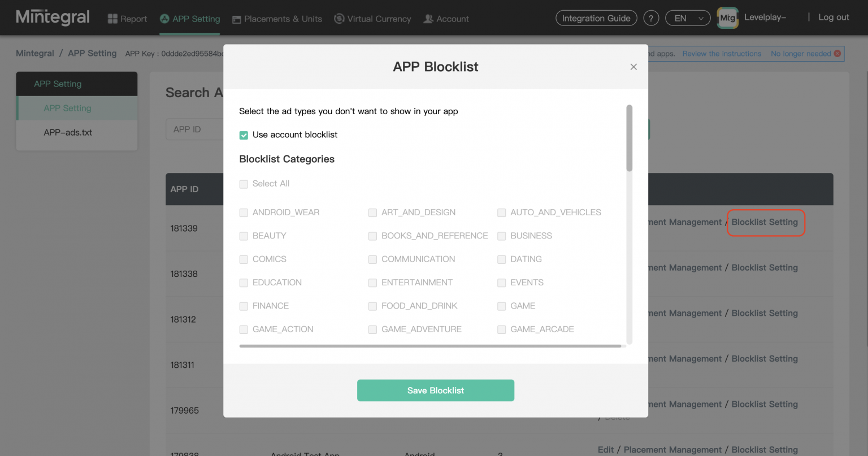Click the Save Blocklist button
The width and height of the screenshot is (868, 456).
(x=435, y=390)
